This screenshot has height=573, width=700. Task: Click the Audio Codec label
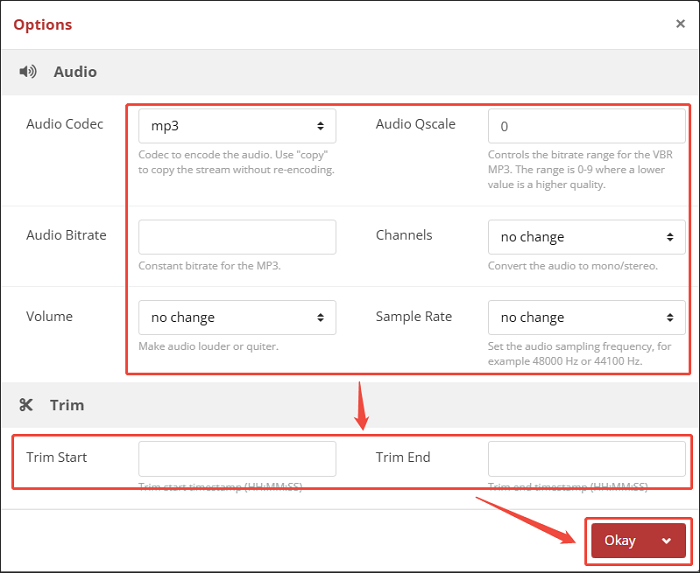coord(64,124)
